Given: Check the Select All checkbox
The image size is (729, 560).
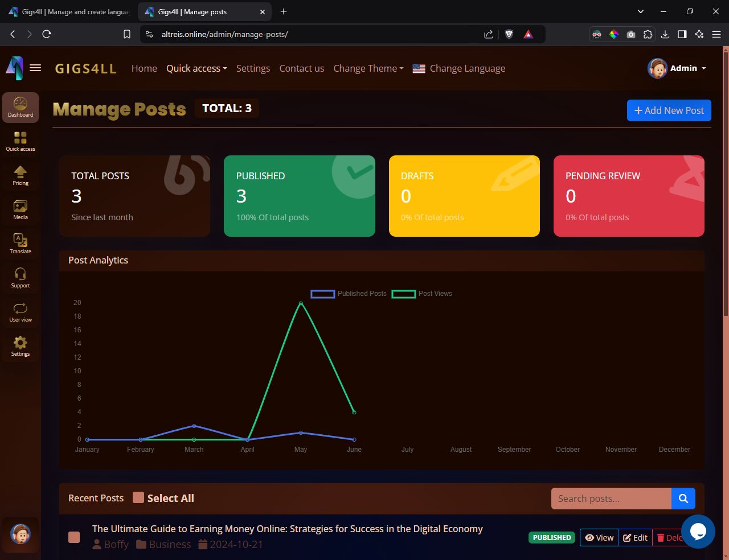Looking at the screenshot, I should pos(138,498).
